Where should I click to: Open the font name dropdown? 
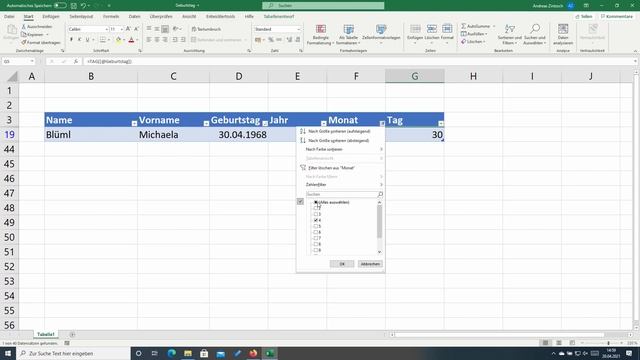click(x=107, y=29)
